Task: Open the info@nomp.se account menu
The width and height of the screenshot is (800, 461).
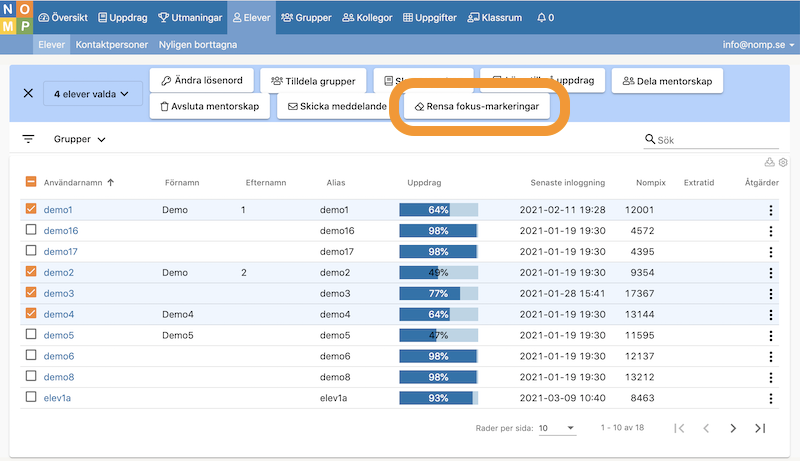Action: pos(758,44)
